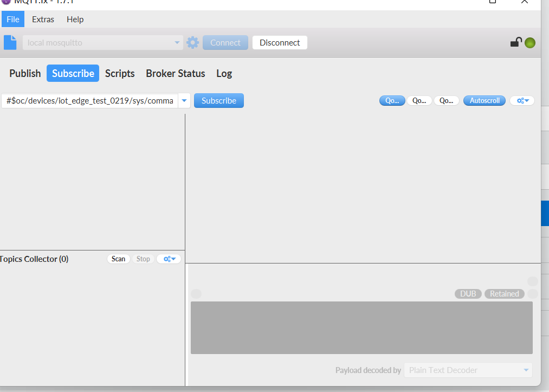
Task: Expand the subscribe topic history dropdown arrow
Action: click(184, 100)
